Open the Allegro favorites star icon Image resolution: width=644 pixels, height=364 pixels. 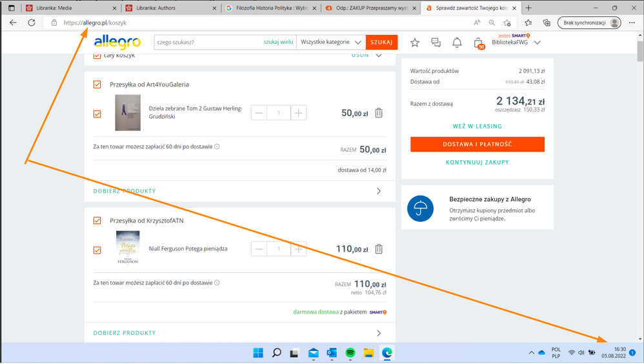tap(415, 43)
